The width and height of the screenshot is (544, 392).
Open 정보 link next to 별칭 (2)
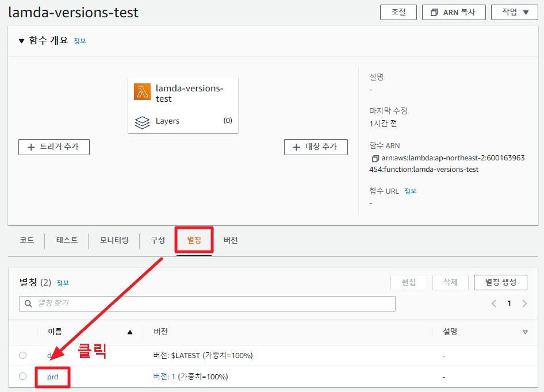63,283
